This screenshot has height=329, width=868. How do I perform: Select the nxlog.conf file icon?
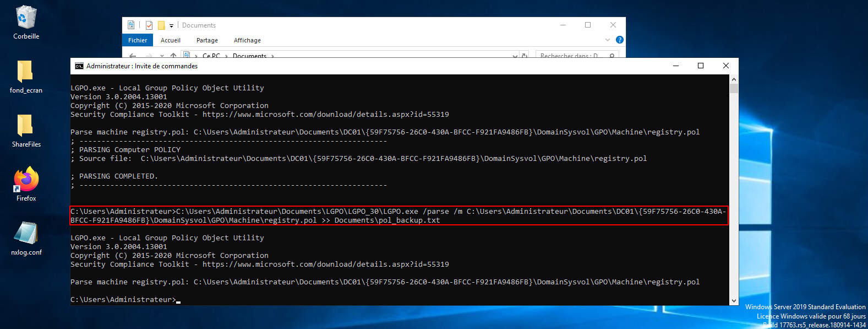(26, 234)
